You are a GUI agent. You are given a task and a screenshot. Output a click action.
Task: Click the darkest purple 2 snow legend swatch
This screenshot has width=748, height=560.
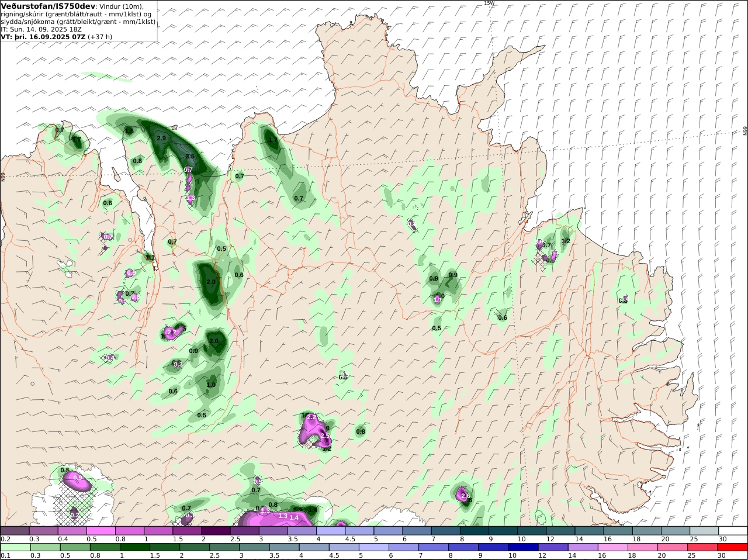click(x=216, y=531)
